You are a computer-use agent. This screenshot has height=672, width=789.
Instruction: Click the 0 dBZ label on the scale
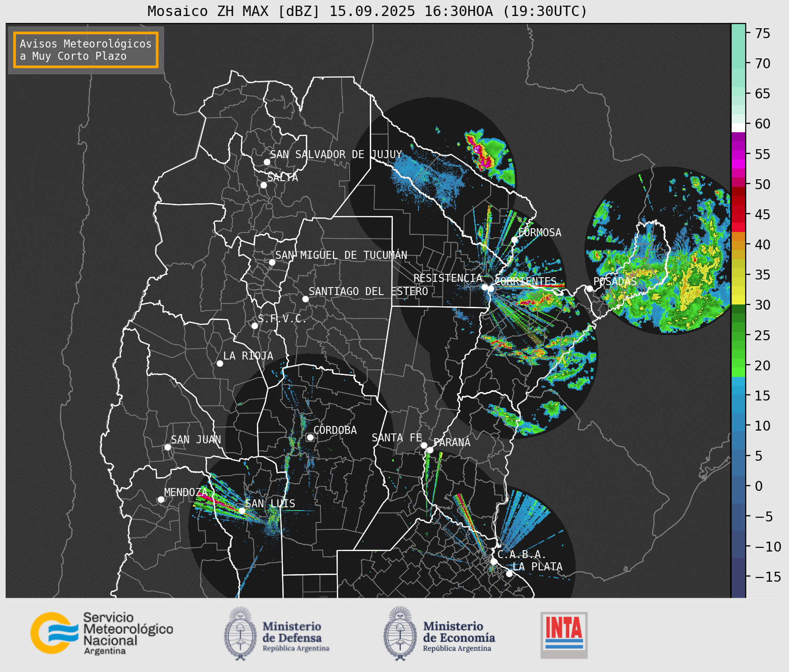758,486
